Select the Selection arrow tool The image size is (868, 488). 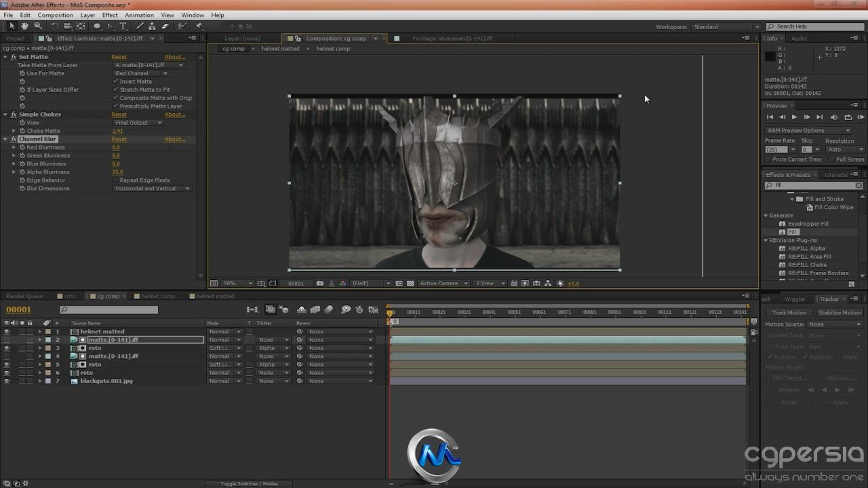point(12,26)
